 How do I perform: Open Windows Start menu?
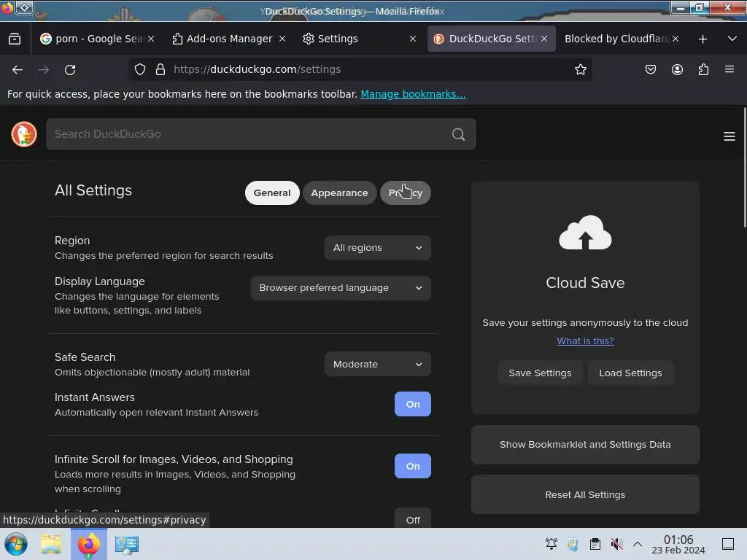click(x=16, y=544)
